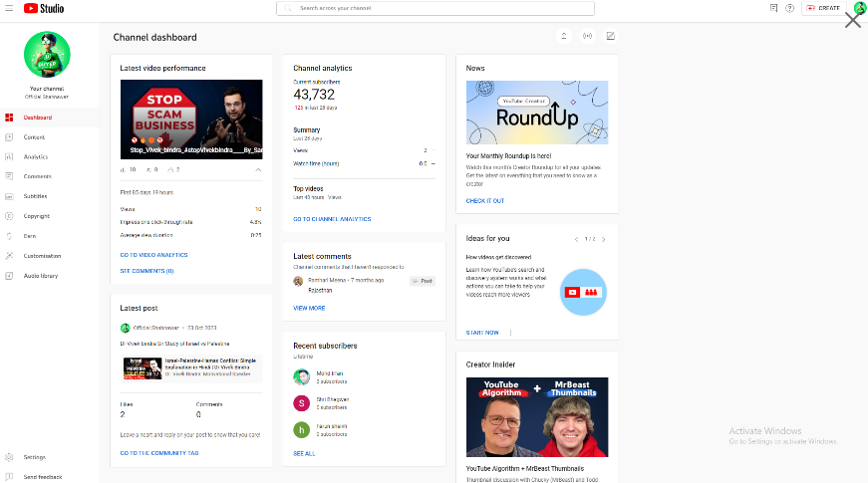Click the CHECK IT OUT news link

pyautogui.click(x=485, y=200)
